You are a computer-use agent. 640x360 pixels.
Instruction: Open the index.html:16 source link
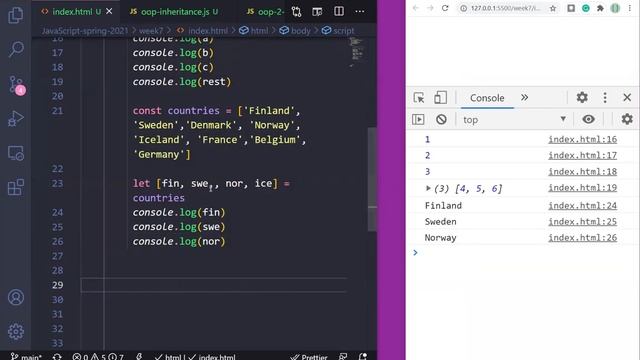tap(582, 139)
